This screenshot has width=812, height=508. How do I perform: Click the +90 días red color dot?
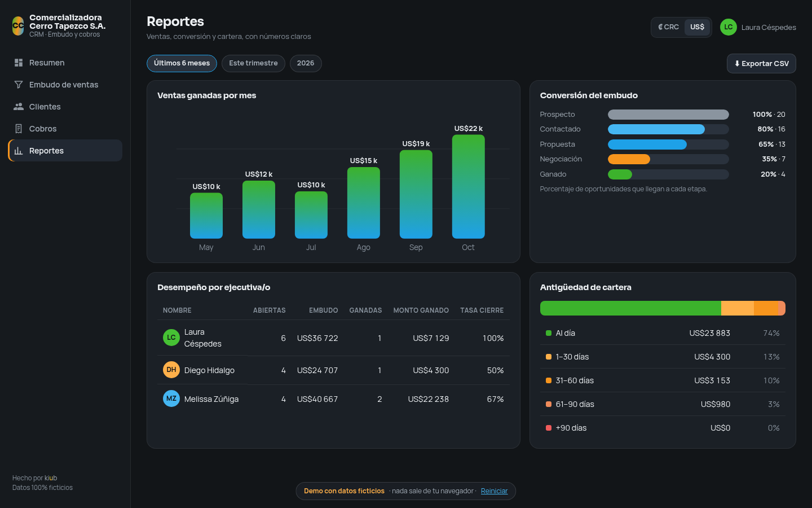[x=549, y=428]
